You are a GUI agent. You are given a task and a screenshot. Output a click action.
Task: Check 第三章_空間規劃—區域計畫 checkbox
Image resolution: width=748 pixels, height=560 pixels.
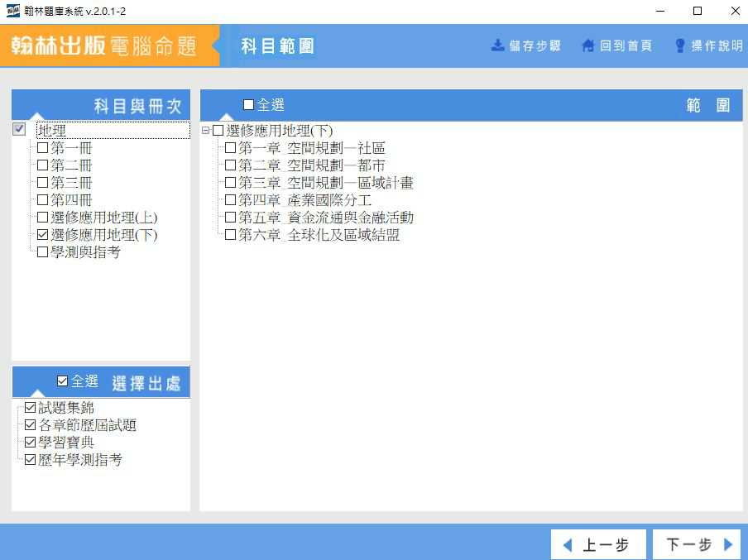click(x=230, y=182)
